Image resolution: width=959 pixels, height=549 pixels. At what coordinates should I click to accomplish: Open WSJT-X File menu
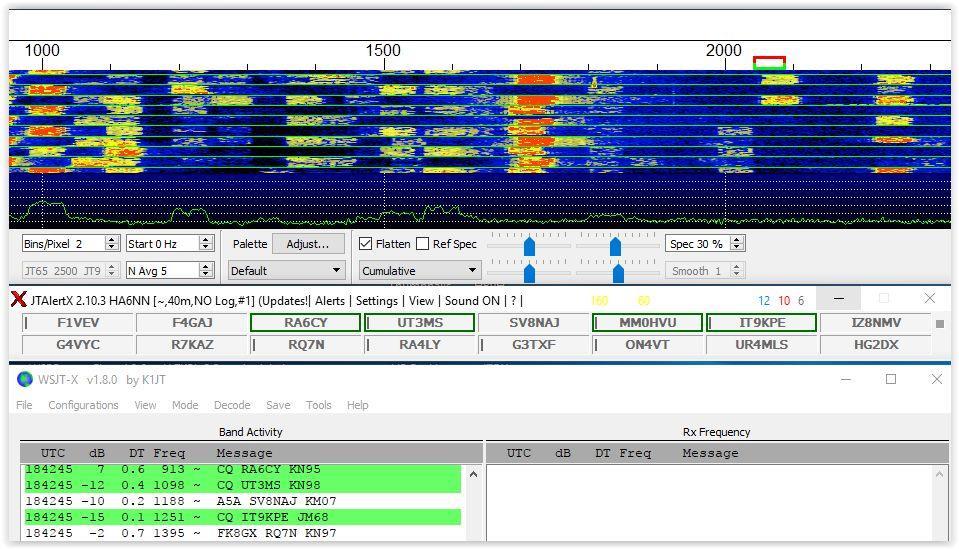pyautogui.click(x=24, y=405)
